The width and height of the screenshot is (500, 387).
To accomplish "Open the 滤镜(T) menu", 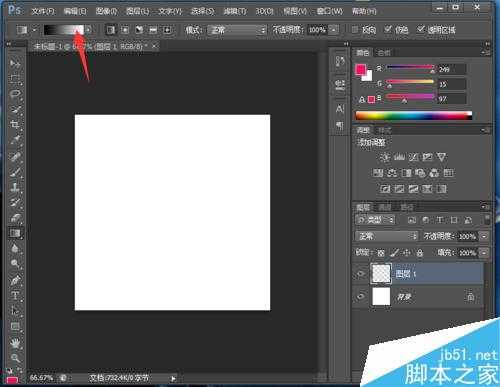I will [x=235, y=11].
